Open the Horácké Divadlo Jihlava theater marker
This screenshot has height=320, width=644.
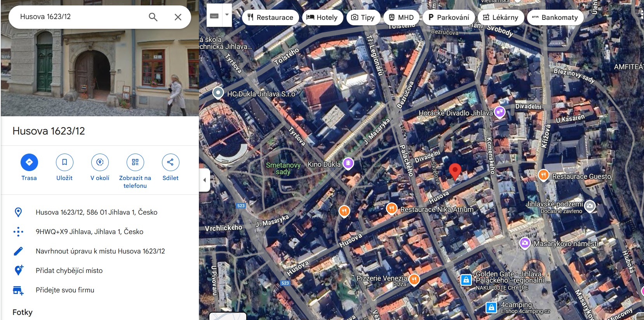click(x=500, y=112)
